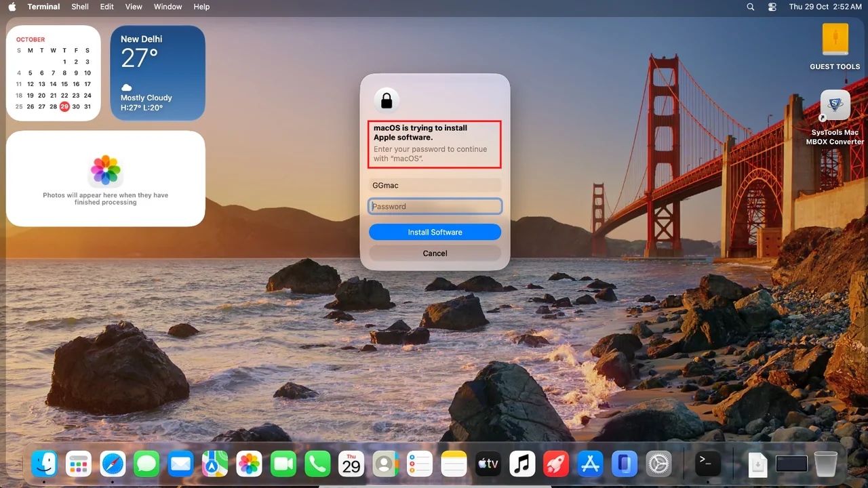This screenshot has height=488, width=868.
Task: Cancel the password dialog
Action: 435,253
